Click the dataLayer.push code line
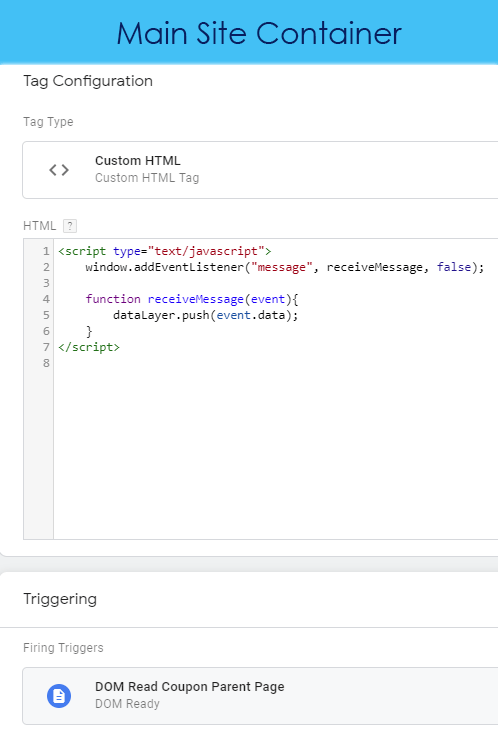 pos(205,315)
